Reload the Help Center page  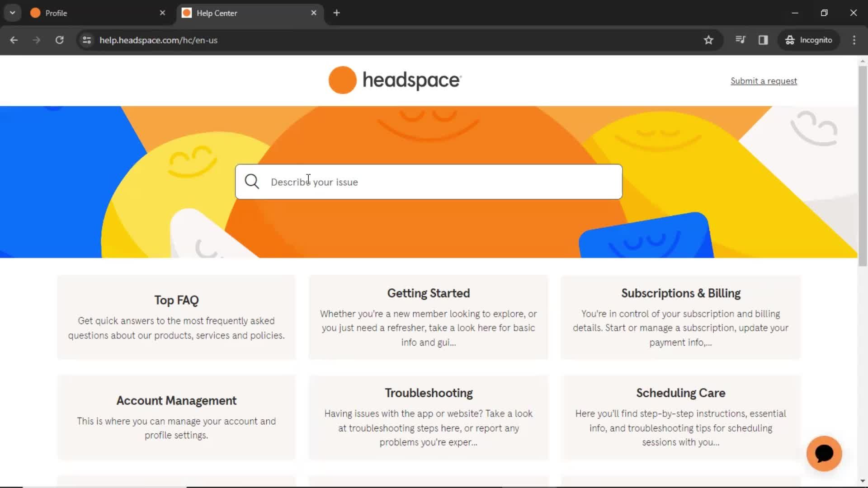click(x=59, y=40)
